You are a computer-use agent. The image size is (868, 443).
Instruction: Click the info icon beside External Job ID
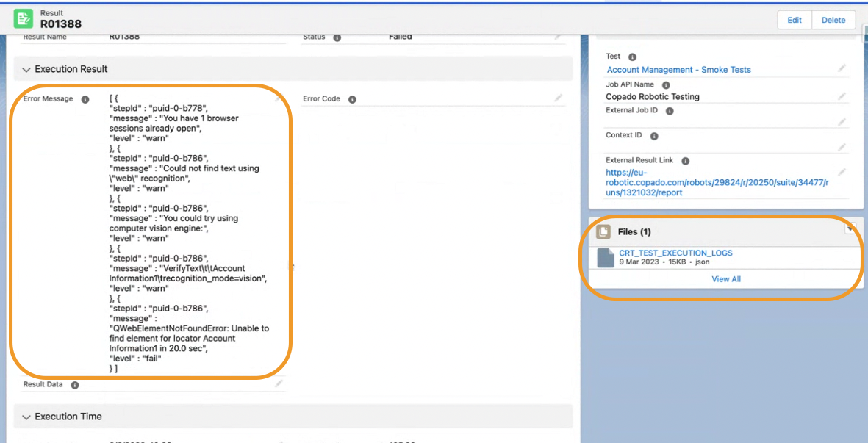tap(670, 111)
